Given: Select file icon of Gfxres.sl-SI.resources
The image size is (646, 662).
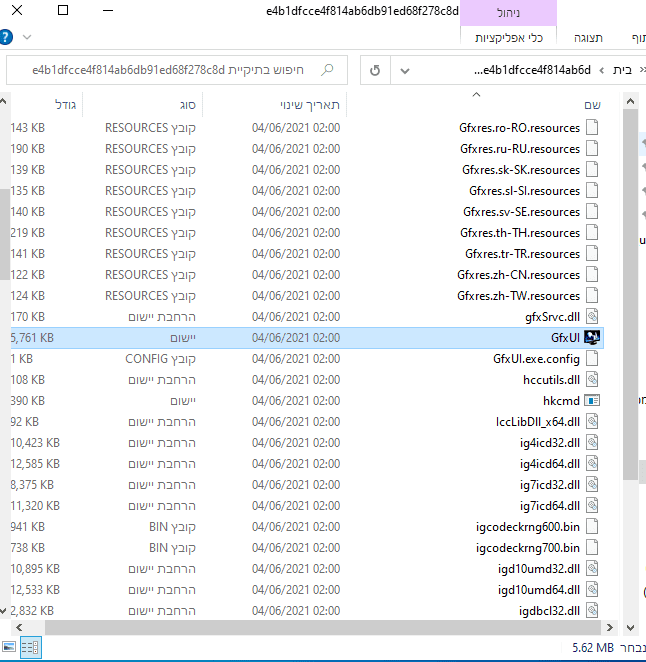Looking at the screenshot, I should click(x=592, y=190).
